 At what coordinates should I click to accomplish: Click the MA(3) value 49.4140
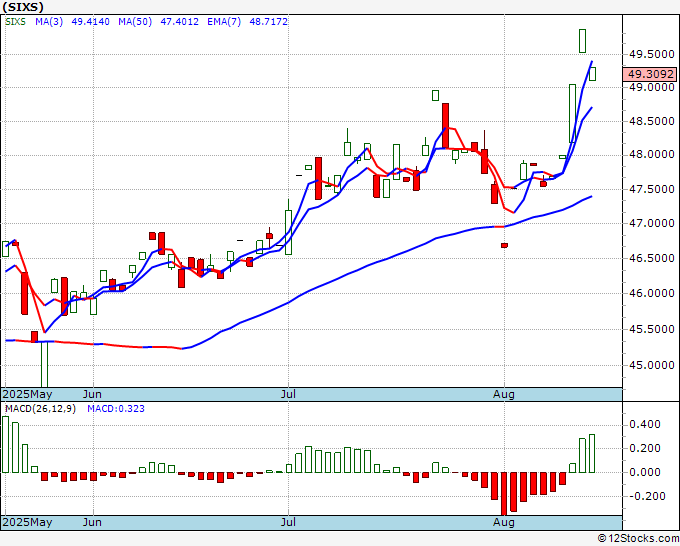90,21
